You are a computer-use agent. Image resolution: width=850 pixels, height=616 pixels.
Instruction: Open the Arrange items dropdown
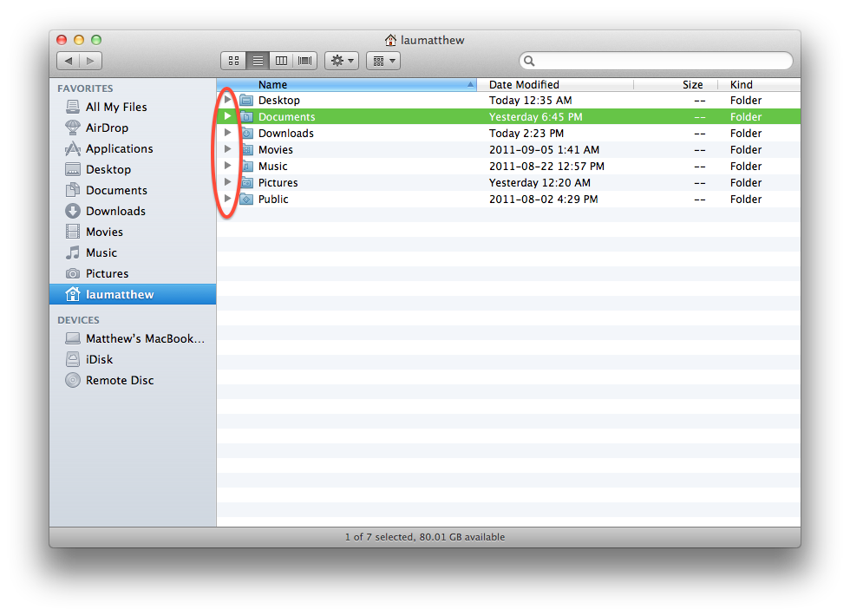(383, 61)
